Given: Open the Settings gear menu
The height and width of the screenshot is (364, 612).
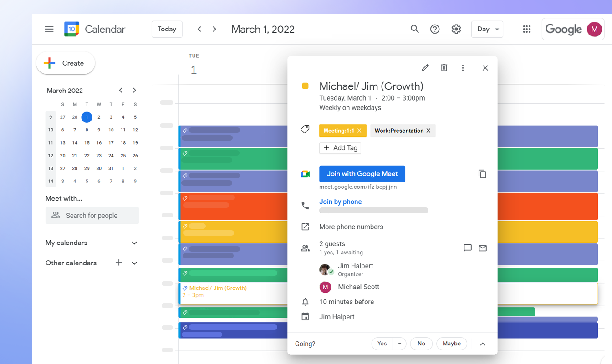Looking at the screenshot, I should tap(456, 29).
